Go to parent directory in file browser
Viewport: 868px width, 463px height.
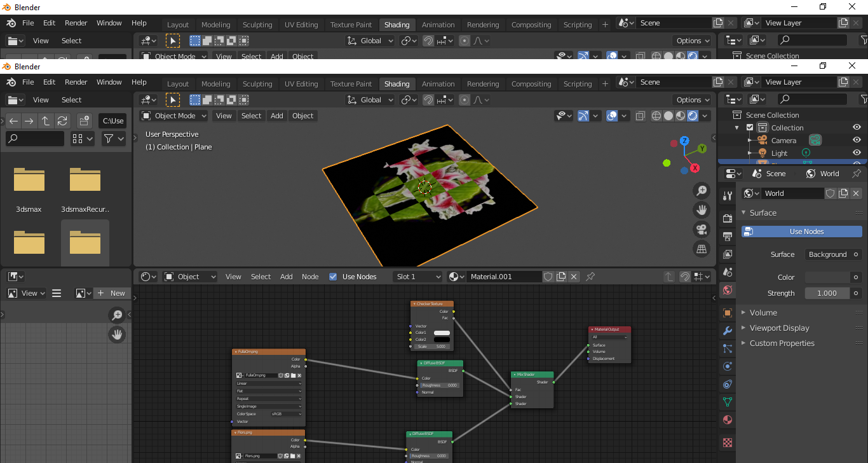(x=46, y=121)
